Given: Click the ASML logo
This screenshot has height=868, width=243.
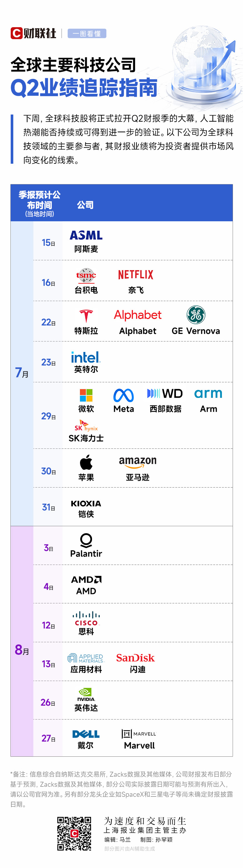Looking at the screenshot, I should 86,235.
